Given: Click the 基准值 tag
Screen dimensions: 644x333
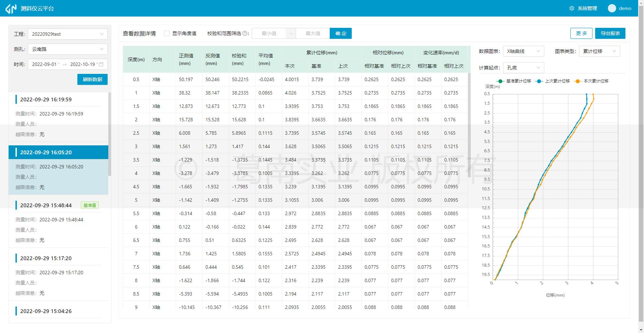Looking at the screenshot, I should 90,205.
